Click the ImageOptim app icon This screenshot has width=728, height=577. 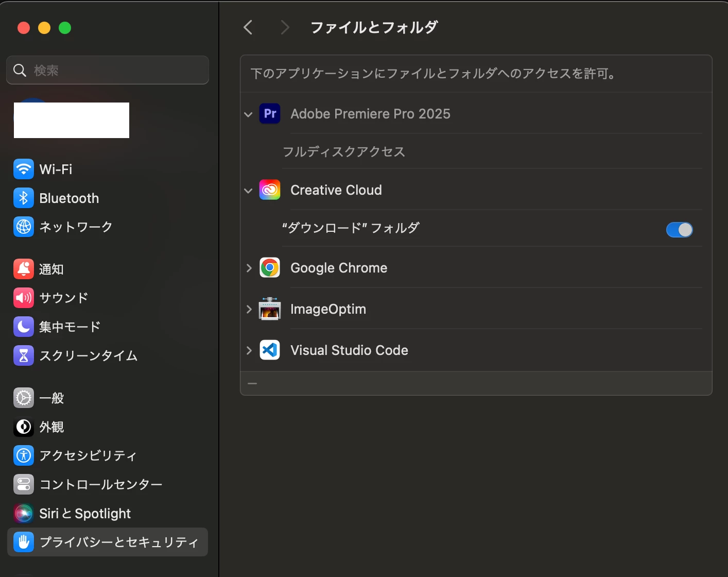[270, 309]
